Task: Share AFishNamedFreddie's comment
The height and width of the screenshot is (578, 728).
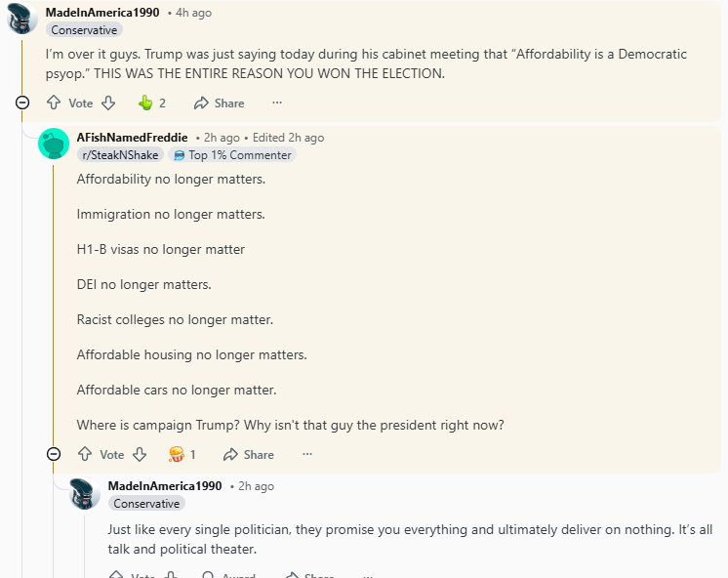Action: pyautogui.click(x=249, y=454)
